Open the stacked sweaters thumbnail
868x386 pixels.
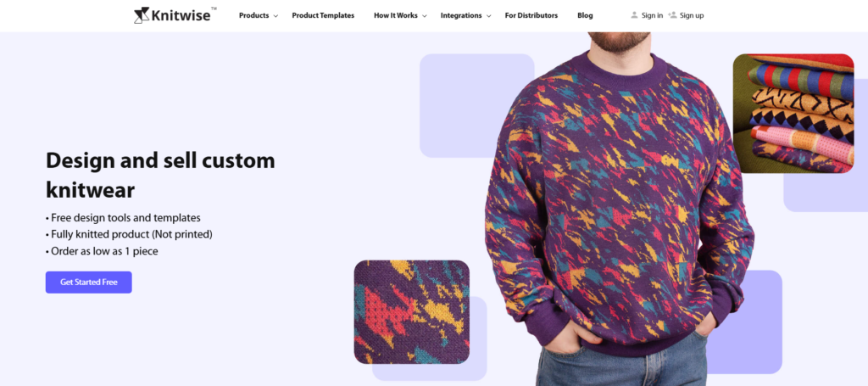pyautogui.click(x=793, y=114)
